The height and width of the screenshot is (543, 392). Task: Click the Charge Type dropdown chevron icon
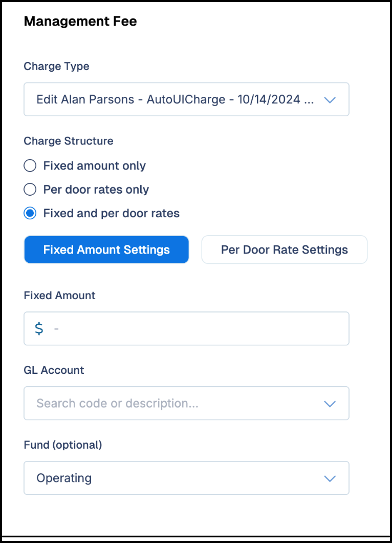pyautogui.click(x=330, y=100)
